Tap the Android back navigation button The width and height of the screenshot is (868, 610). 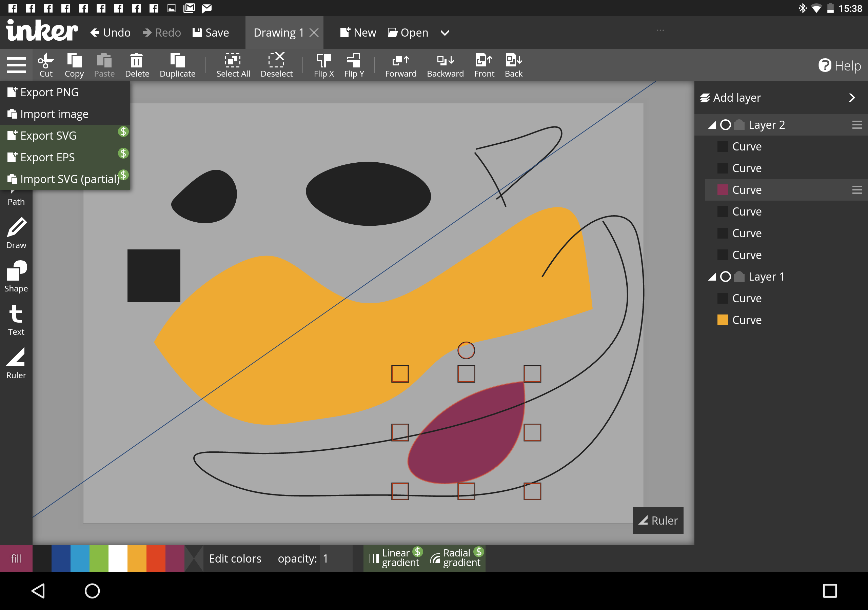coord(38,591)
